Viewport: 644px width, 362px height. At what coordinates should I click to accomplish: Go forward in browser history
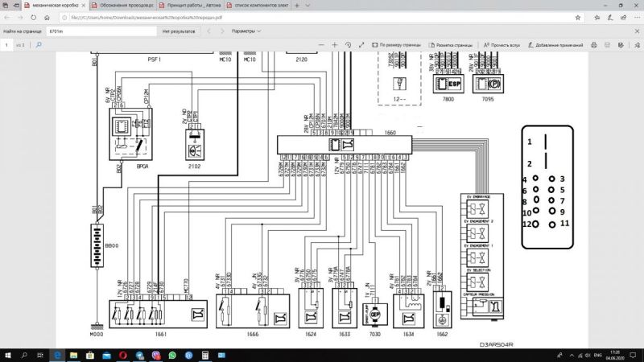coord(21,18)
